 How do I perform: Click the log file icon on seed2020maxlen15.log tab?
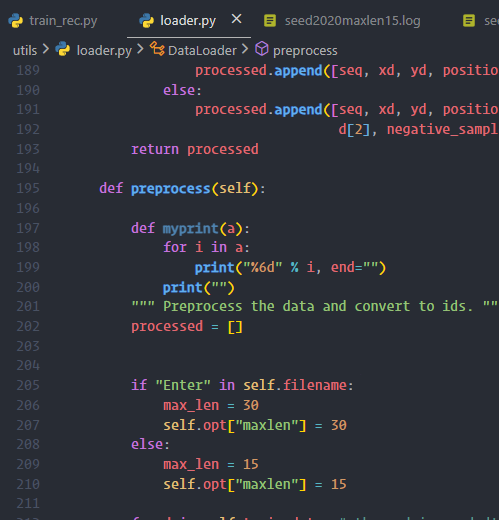(x=270, y=21)
